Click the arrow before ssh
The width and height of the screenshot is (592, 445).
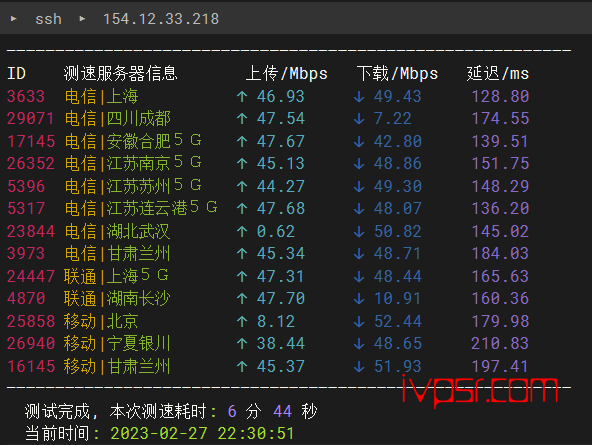tap(14, 18)
